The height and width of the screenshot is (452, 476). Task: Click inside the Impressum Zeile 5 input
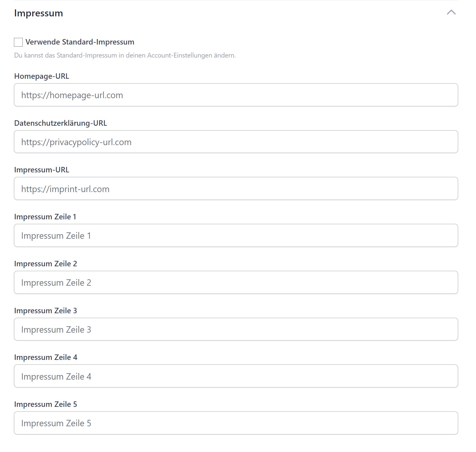pyautogui.click(x=236, y=423)
